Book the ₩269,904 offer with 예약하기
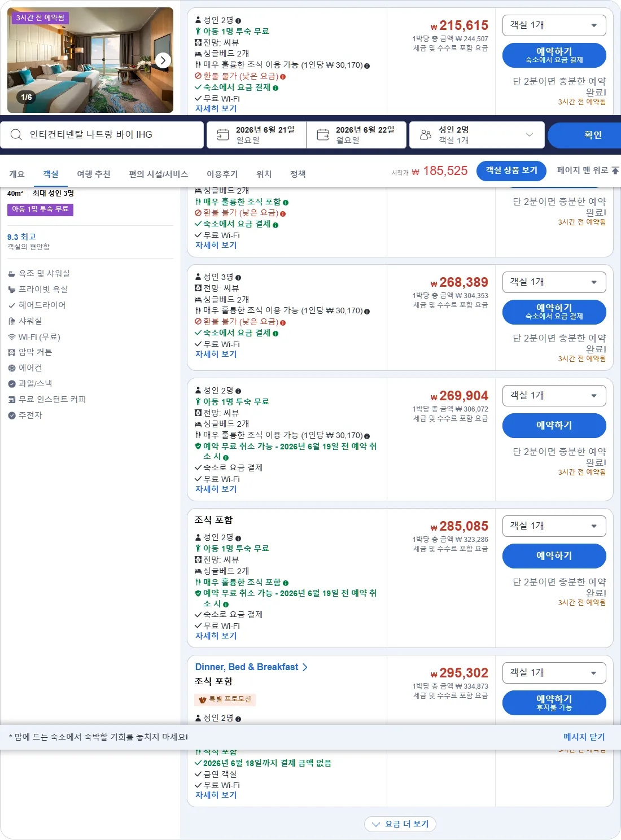The height and width of the screenshot is (840, 621). tap(554, 426)
